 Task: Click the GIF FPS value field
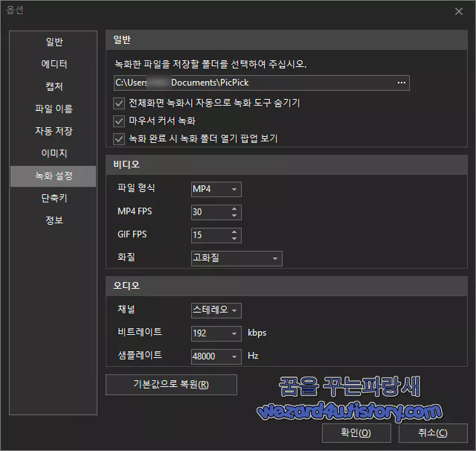point(210,235)
